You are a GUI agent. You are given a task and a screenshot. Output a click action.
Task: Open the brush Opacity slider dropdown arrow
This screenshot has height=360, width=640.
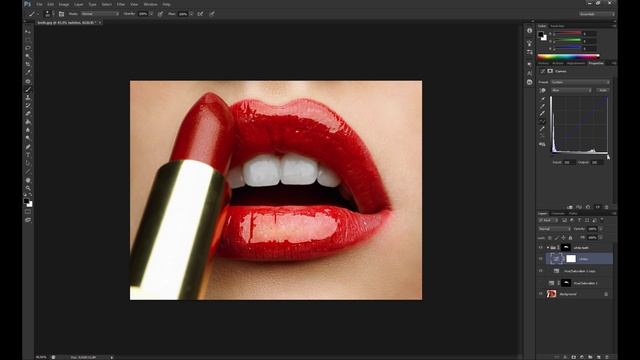tap(151, 14)
